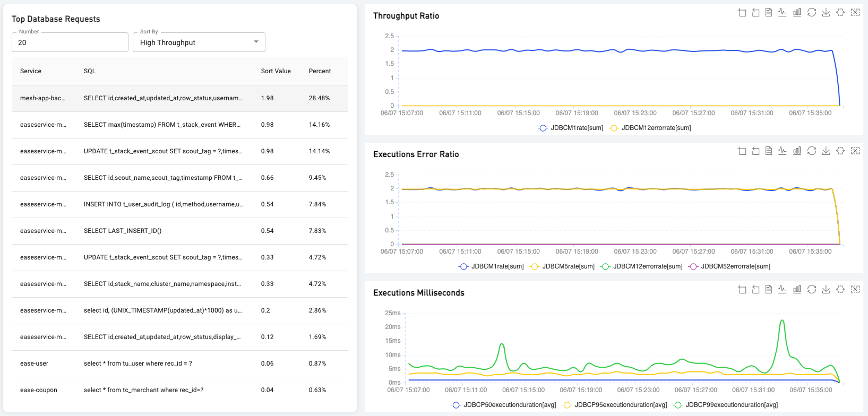
Task: Open data view for Throughput Ratio chart
Action: [769, 12]
